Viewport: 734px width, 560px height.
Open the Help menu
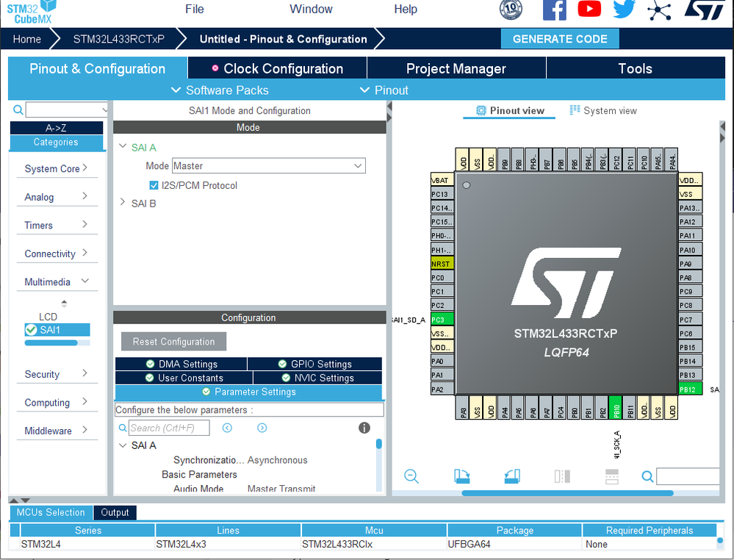pos(406,9)
